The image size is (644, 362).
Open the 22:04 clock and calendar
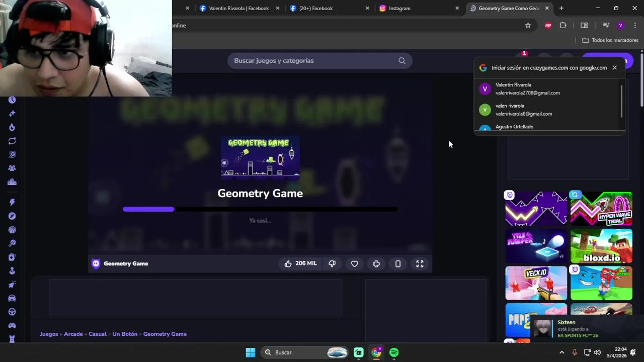pyautogui.click(x=616, y=352)
